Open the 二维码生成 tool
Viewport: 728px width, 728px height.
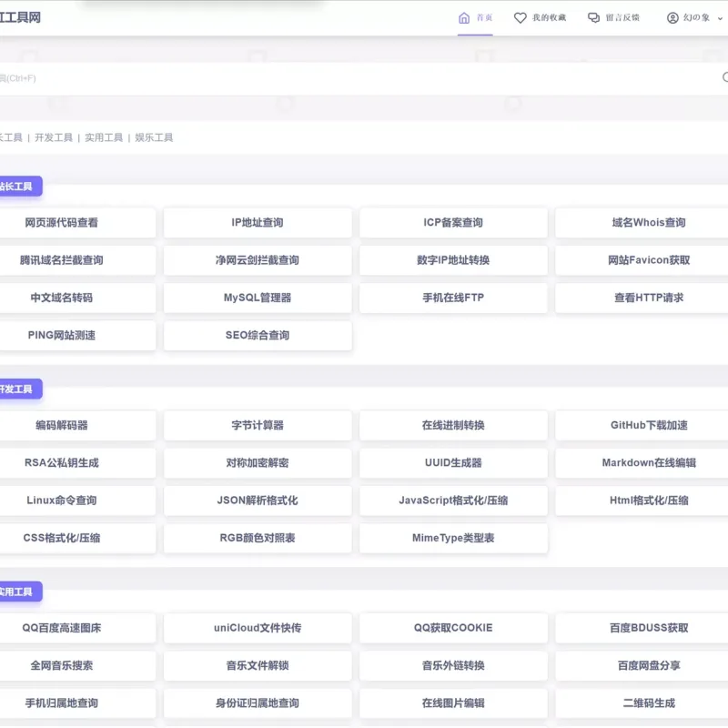(649, 703)
